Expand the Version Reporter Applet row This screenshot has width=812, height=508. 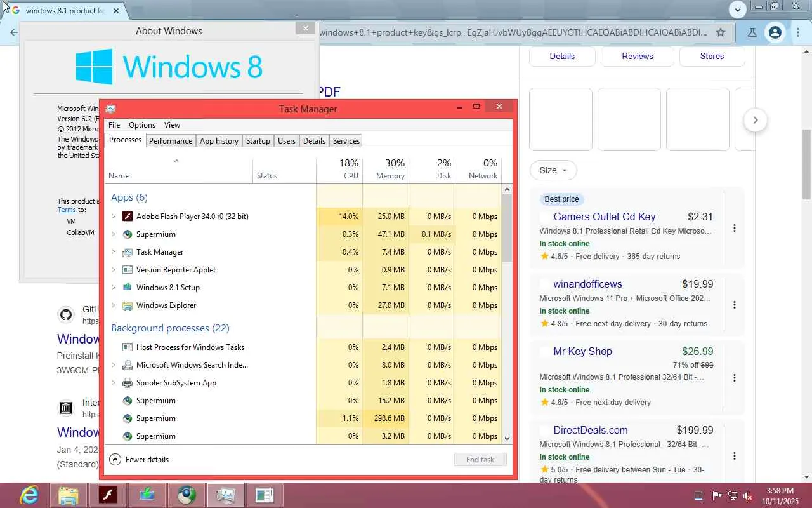(114, 270)
